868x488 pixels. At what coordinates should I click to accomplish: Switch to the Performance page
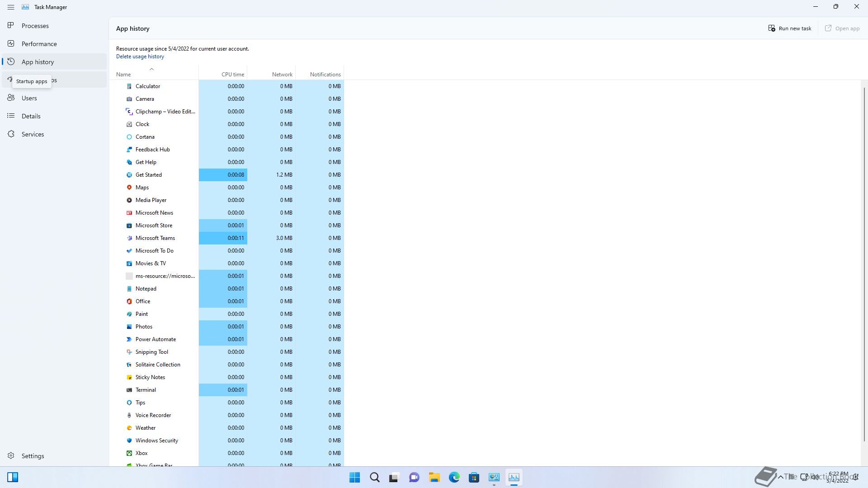coord(54,44)
